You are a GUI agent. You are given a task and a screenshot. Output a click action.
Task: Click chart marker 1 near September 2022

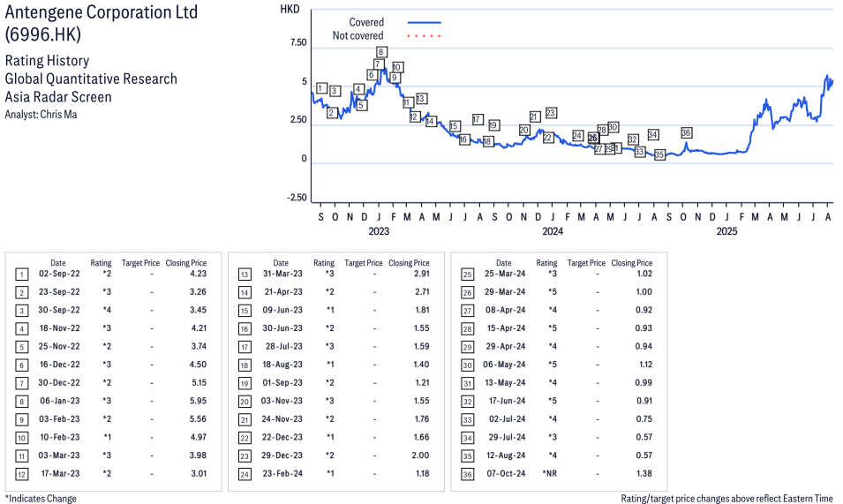pyautogui.click(x=321, y=88)
